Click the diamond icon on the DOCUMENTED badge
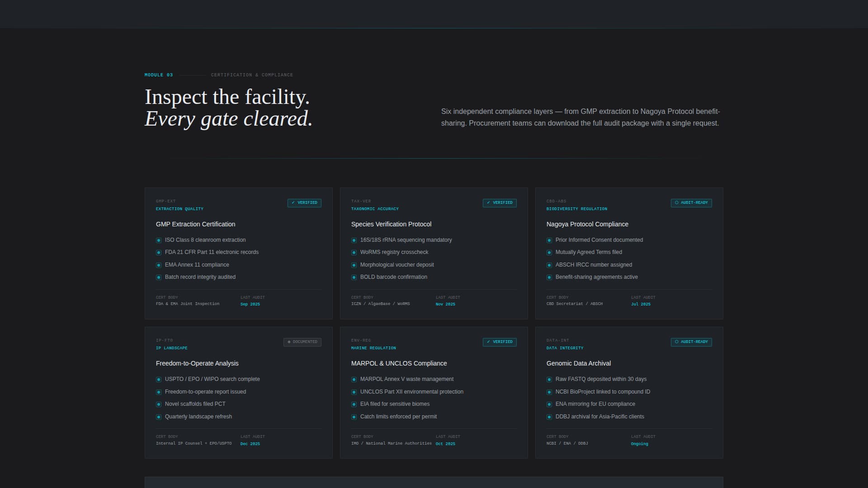868x488 pixels. (x=290, y=342)
